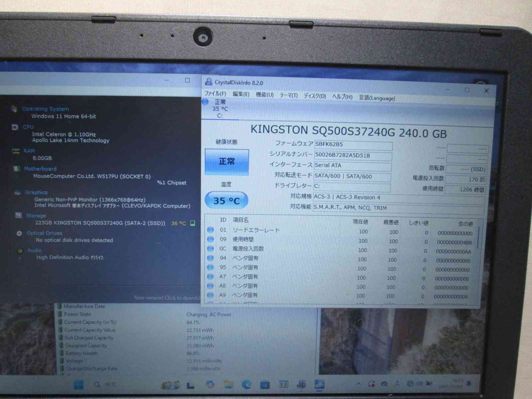The width and height of the screenshot is (532, 399).
Task: Click status circle beside リードエラーレート attribute
Action: click(210, 230)
